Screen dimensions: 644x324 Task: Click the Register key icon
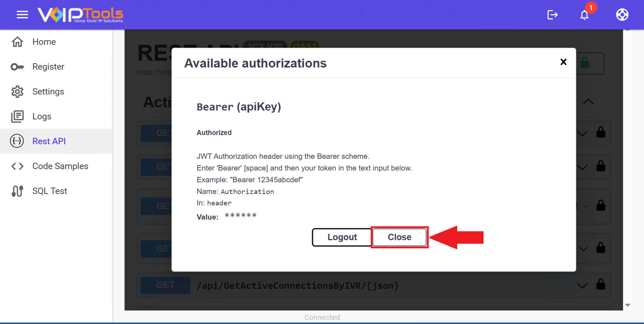17,67
